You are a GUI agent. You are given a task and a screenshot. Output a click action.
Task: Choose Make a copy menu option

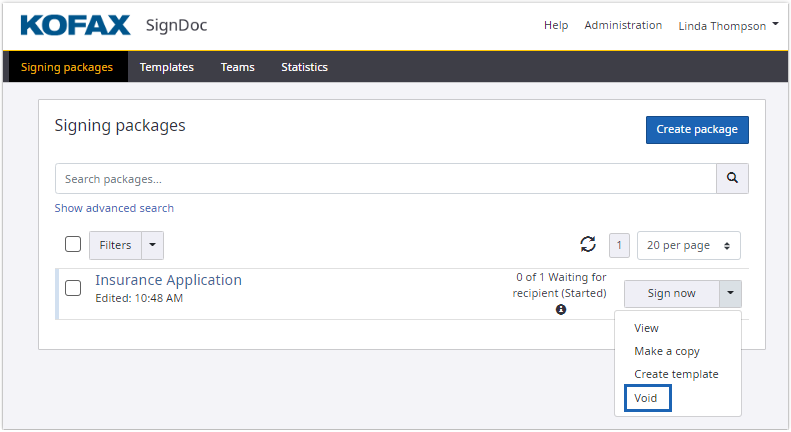pyautogui.click(x=667, y=351)
